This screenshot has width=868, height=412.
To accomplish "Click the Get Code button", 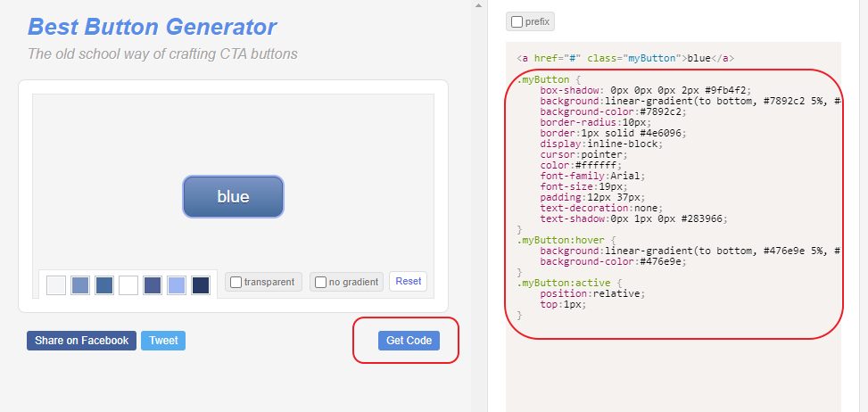I will point(409,341).
